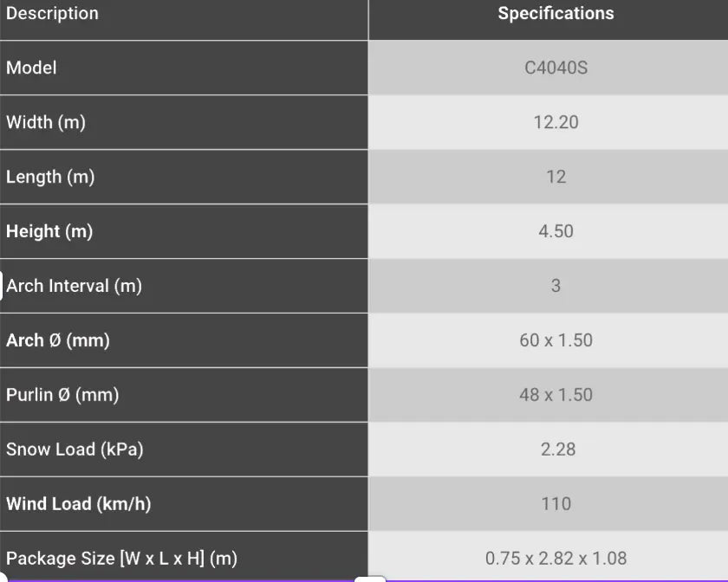
Task: Select the Snow Load (kPa) label
Action: tap(75, 449)
